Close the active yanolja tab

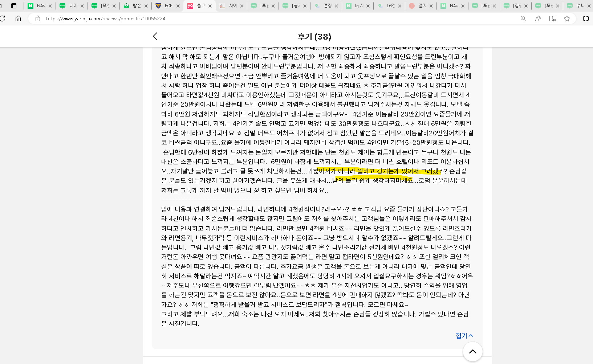click(210, 6)
